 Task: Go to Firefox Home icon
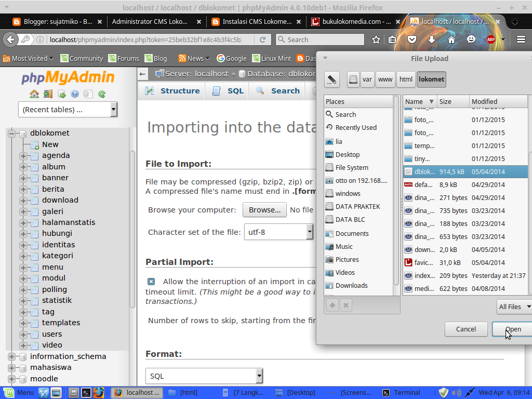tap(451, 39)
